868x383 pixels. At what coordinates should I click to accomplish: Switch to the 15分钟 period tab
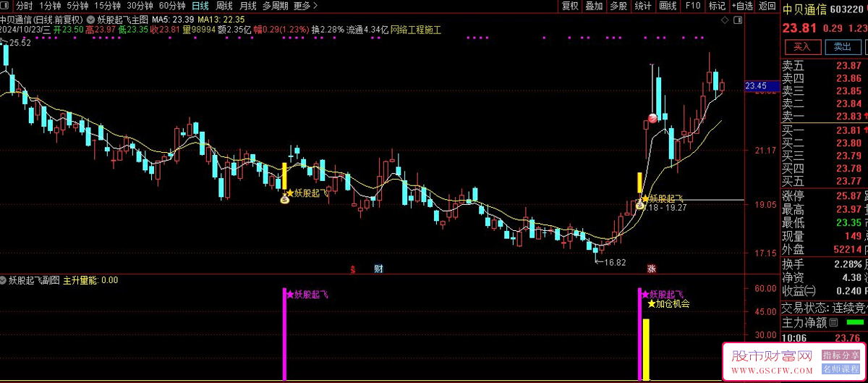(107, 6)
